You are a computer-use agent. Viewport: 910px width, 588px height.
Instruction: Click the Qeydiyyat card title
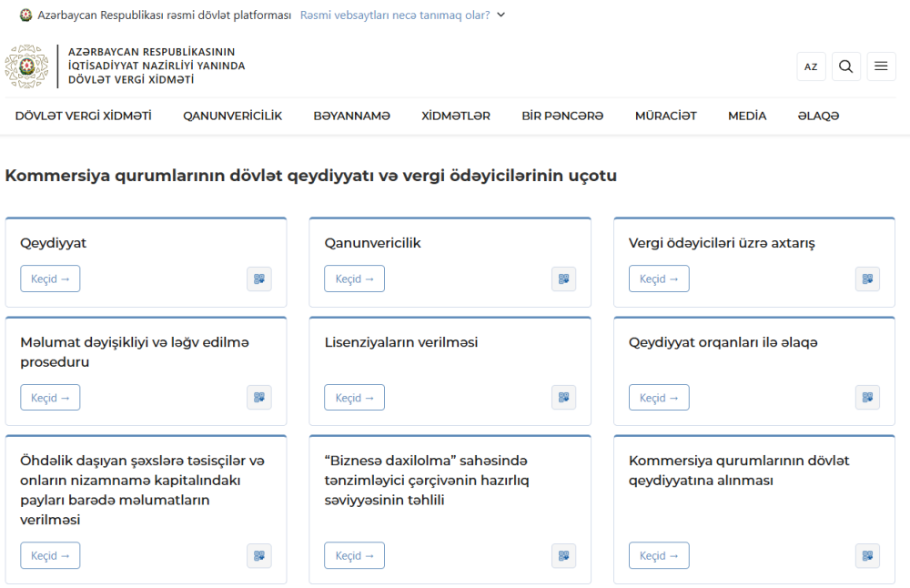[54, 243]
